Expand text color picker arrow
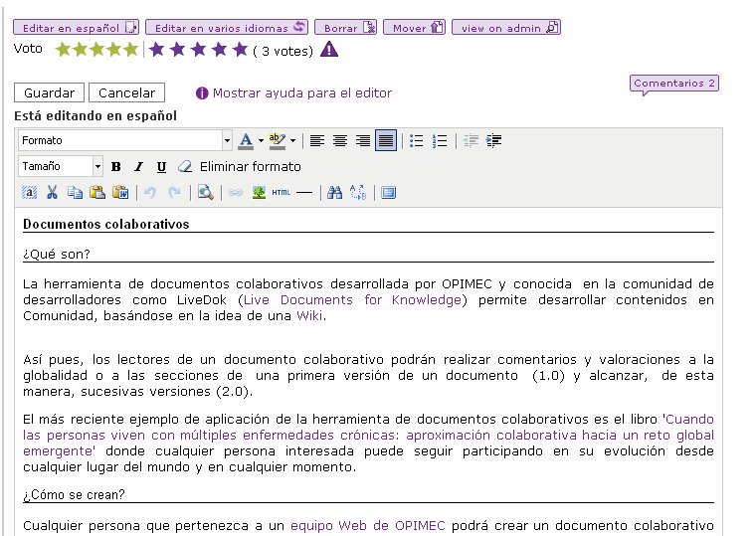The width and height of the screenshot is (756, 536). tap(261, 140)
